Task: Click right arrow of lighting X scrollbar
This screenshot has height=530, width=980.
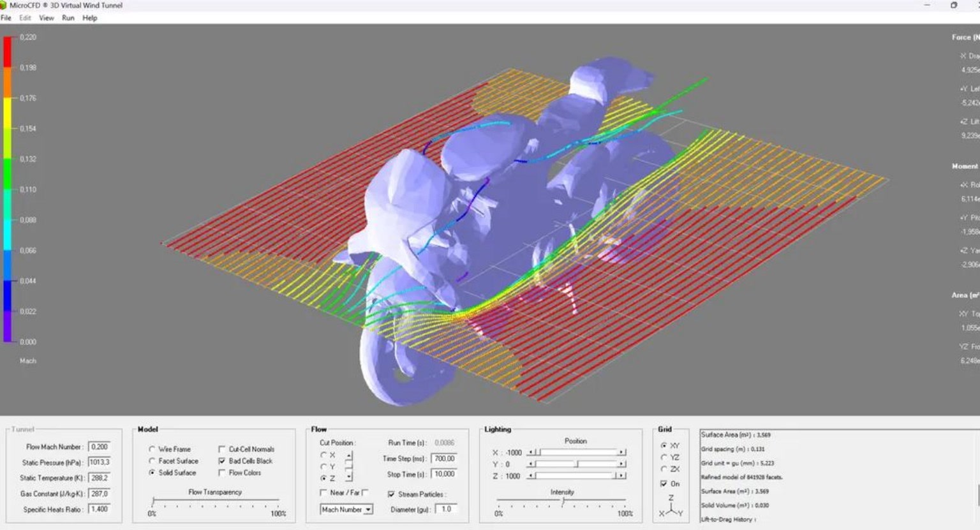Action: point(621,452)
